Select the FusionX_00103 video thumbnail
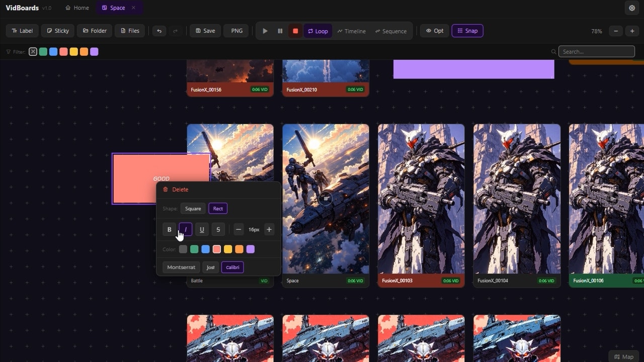 pos(421,199)
